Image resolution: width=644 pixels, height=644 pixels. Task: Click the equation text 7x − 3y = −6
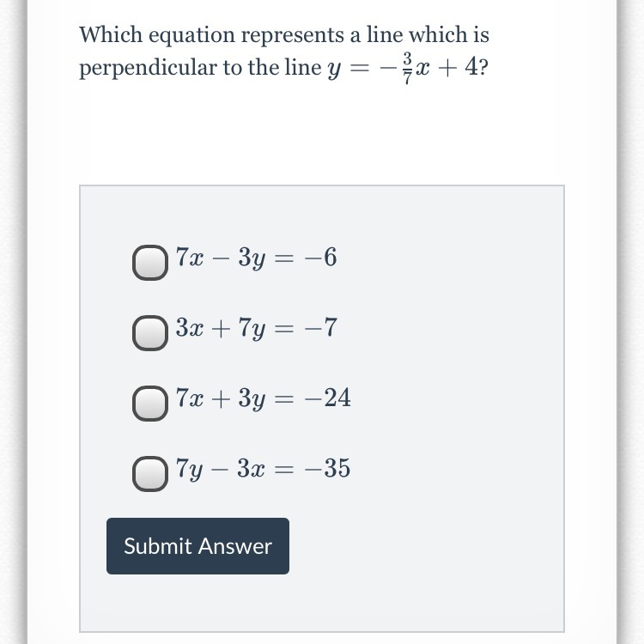pyautogui.click(x=256, y=257)
